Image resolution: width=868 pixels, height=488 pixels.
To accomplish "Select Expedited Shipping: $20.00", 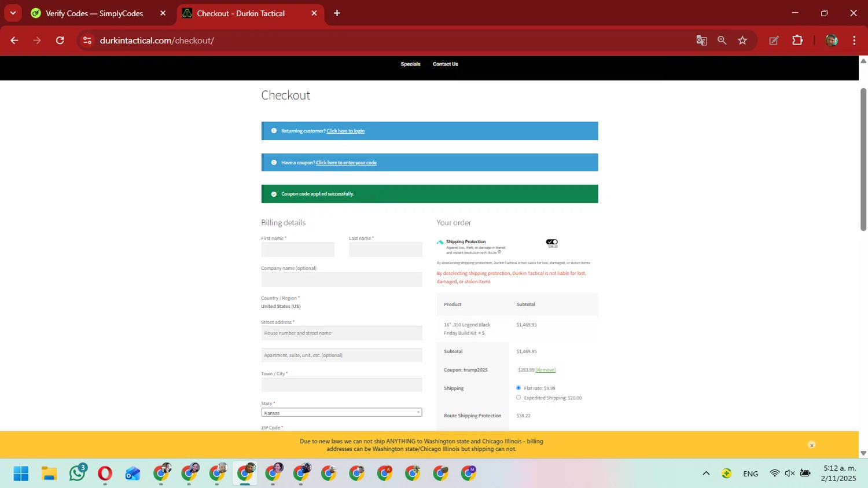I will pyautogui.click(x=518, y=398).
